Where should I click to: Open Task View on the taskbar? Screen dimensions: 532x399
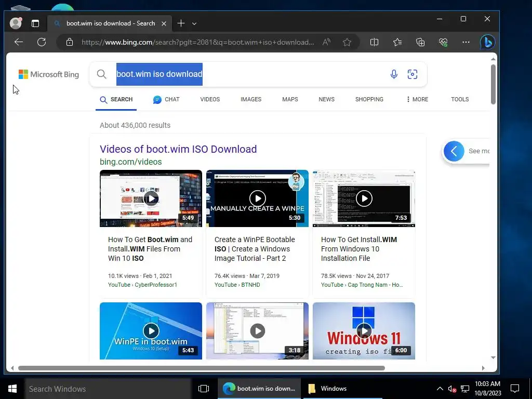click(x=204, y=389)
